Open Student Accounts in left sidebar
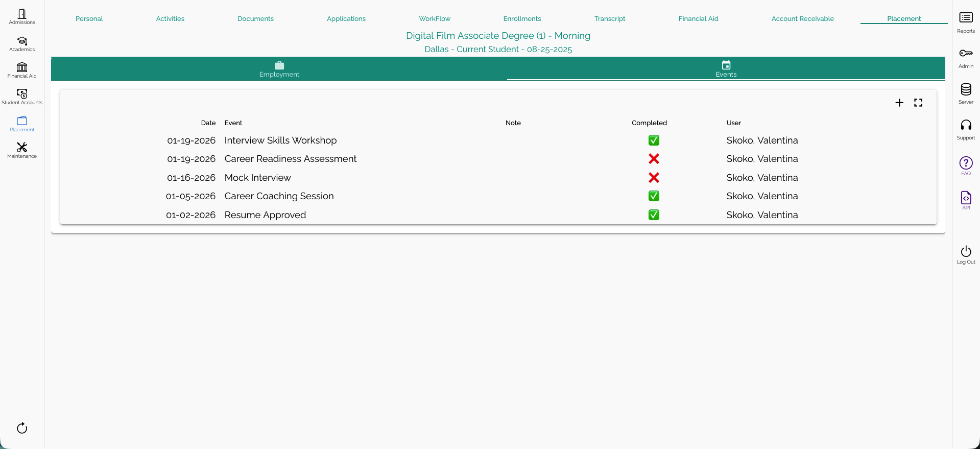Screen dimensions: 980x449 pyautogui.click(x=22, y=97)
